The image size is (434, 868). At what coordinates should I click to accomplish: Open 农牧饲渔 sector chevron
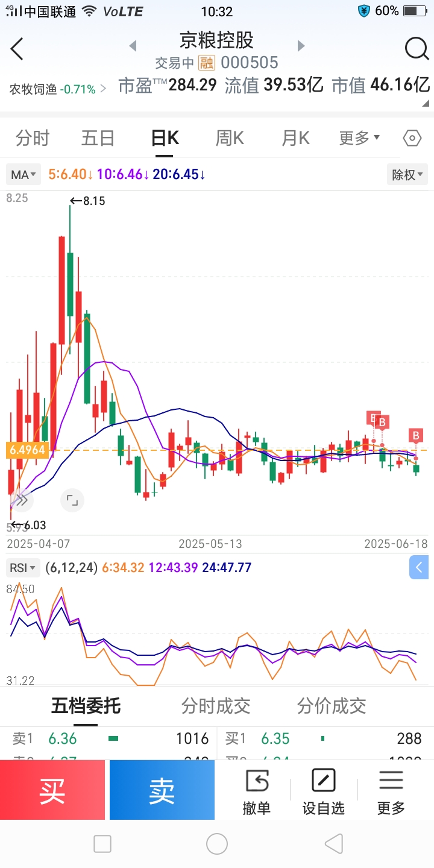[x=103, y=89]
